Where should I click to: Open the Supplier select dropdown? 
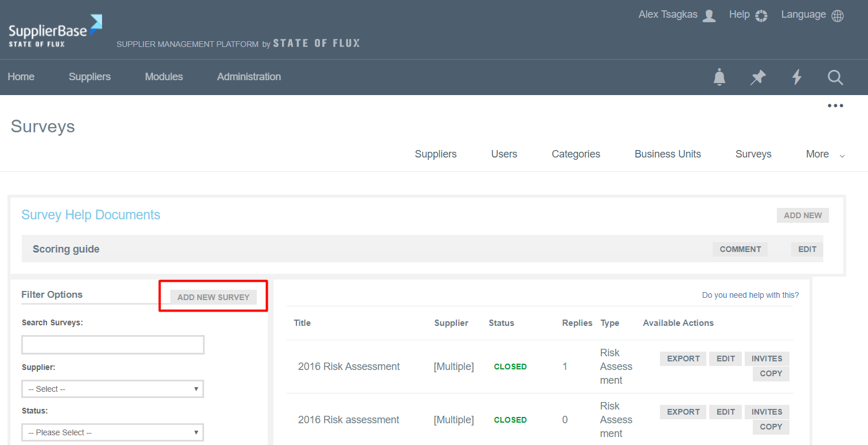pyautogui.click(x=112, y=389)
